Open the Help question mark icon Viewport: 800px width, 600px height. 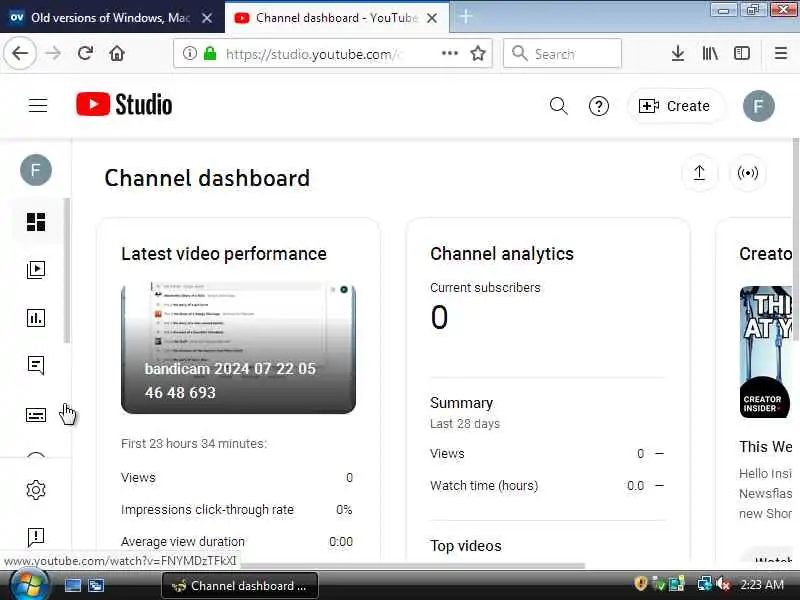(598, 106)
